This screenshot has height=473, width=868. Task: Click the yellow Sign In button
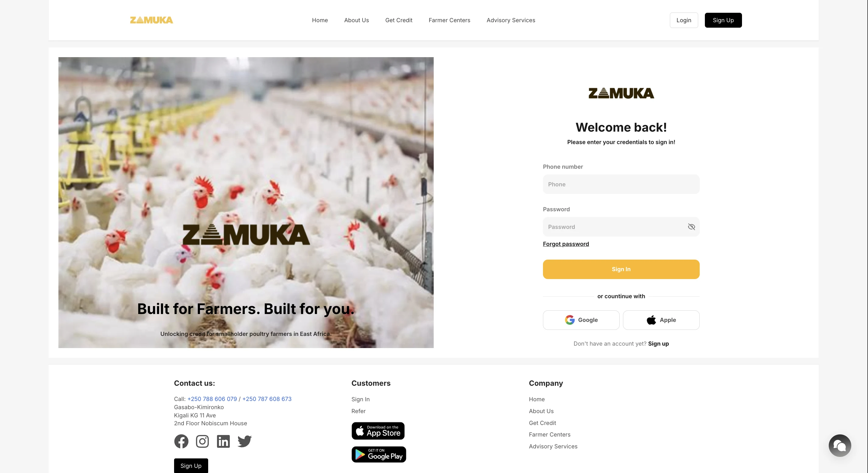pos(621,269)
